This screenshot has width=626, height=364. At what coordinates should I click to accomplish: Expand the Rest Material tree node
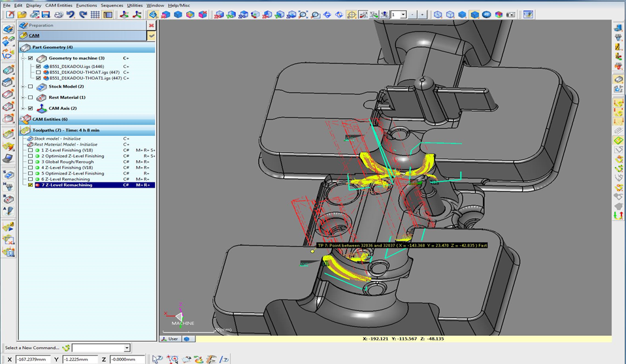[x=24, y=97]
